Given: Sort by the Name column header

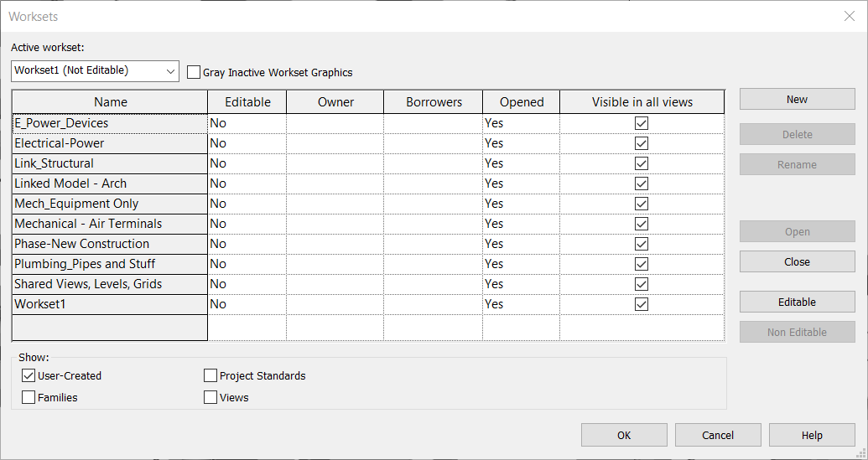Looking at the screenshot, I should pyautogui.click(x=110, y=102).
